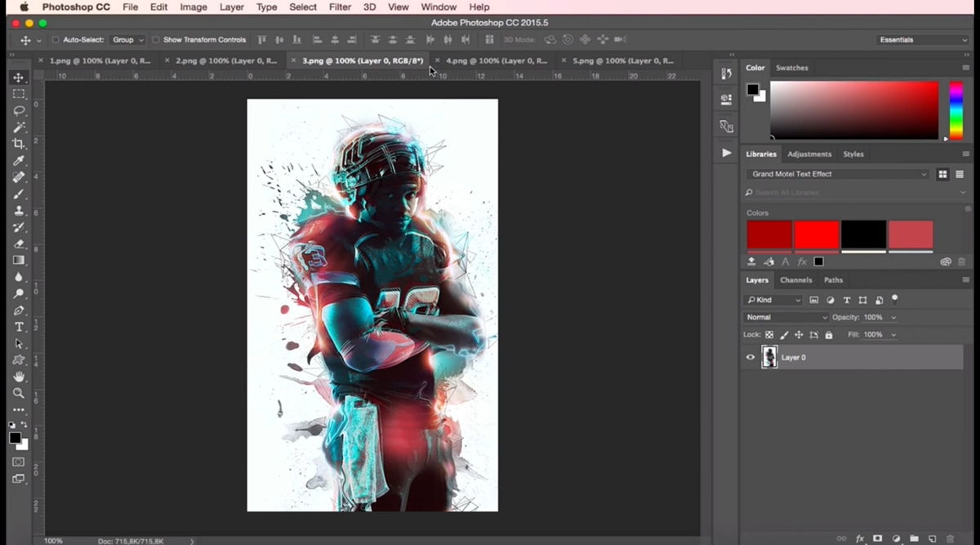Select the Dodge tool
980x545 pixels.
coord(18,293)
